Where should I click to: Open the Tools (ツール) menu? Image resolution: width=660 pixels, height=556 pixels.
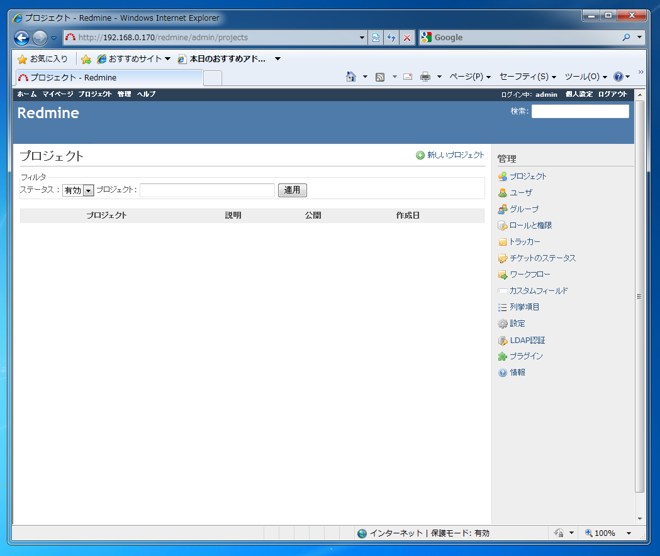pyautogui.click(x=585, y=77)
